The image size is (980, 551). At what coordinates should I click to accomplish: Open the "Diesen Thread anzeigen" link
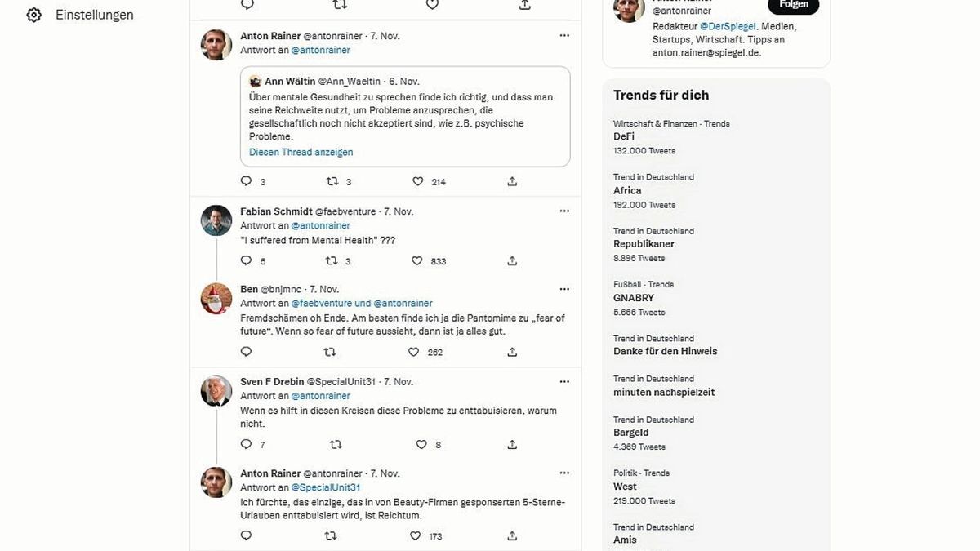[x=301, y=153]
